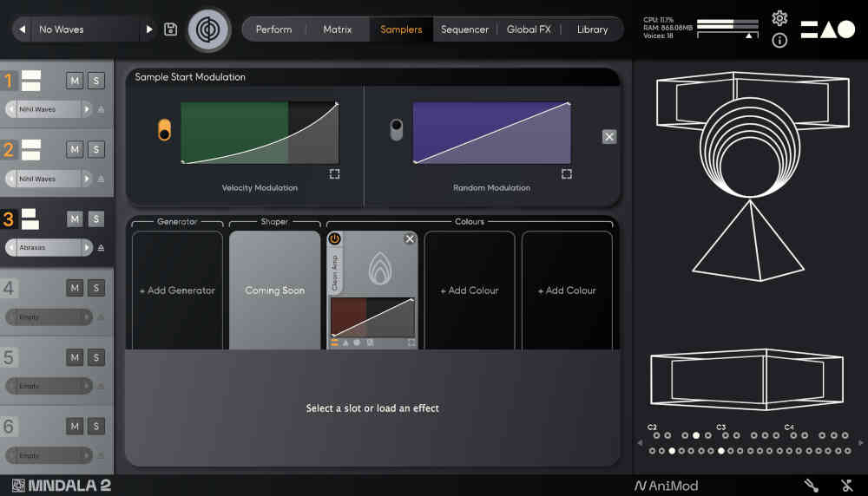Open the Global FX tab

(x=529, y=29)
